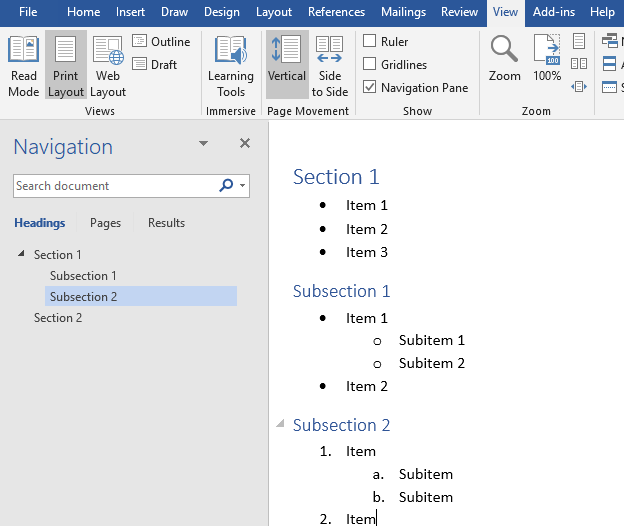Open the Help tab
This screenshot has height=526, width=624.
click(x=602, y=12)
